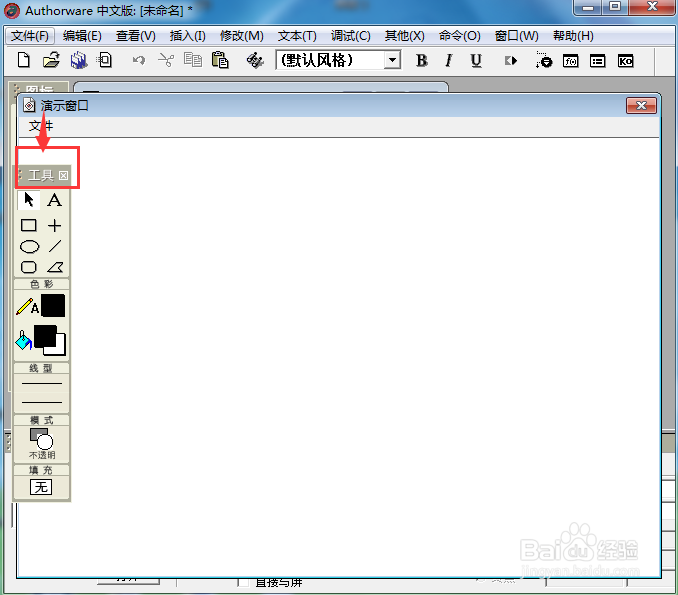Select the straight line (plus) tool
This screenshot has width=678, height=595.
[x=54, y=225]
